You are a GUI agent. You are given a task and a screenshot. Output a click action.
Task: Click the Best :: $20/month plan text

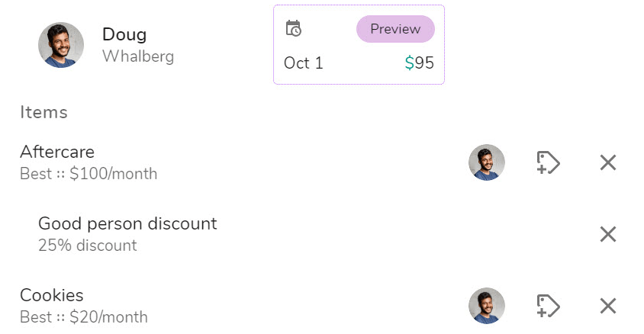click(84, 317)
